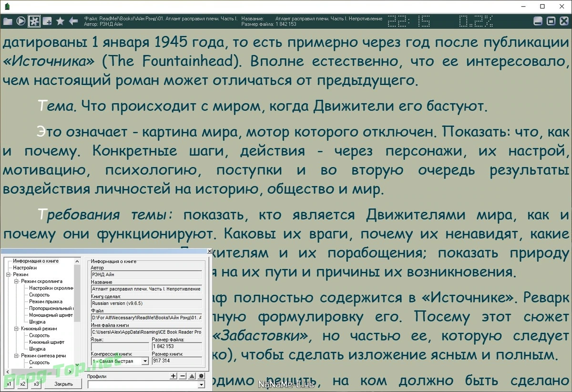The width and height of the screenshot is (572, 392).
Task: Maximize the window from the title bar
Action: click(x=542, y=7)
